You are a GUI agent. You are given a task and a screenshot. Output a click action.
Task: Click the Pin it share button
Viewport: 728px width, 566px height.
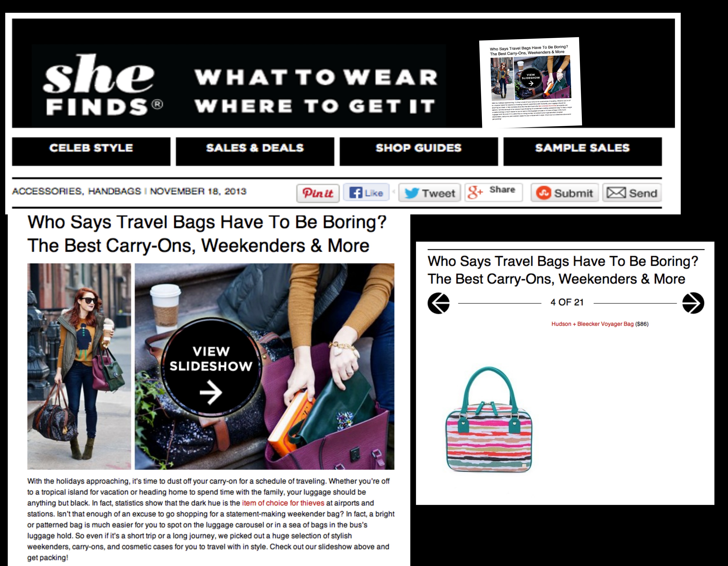coord(318,193)
